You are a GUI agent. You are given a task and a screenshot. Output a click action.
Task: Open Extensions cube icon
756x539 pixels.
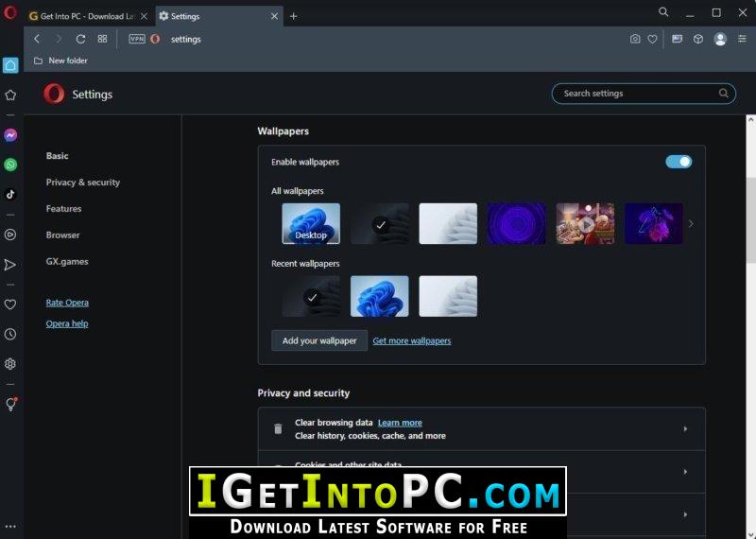[x=698, y=39]
